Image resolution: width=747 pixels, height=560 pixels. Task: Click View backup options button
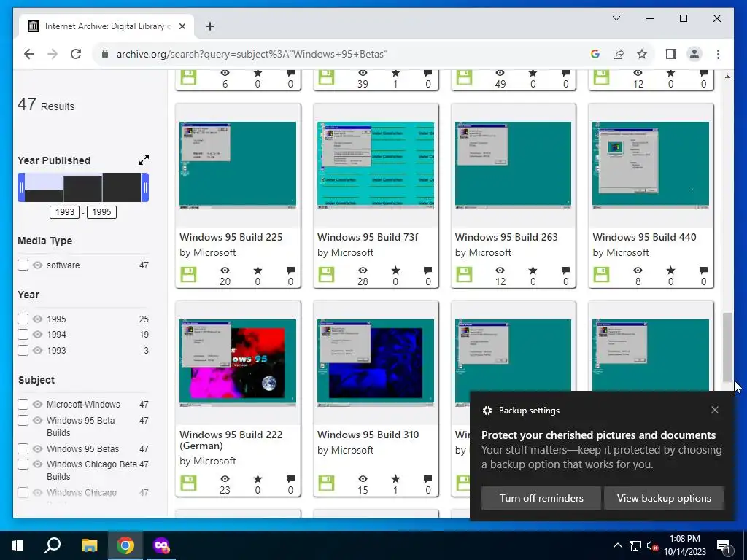point(664,498)
